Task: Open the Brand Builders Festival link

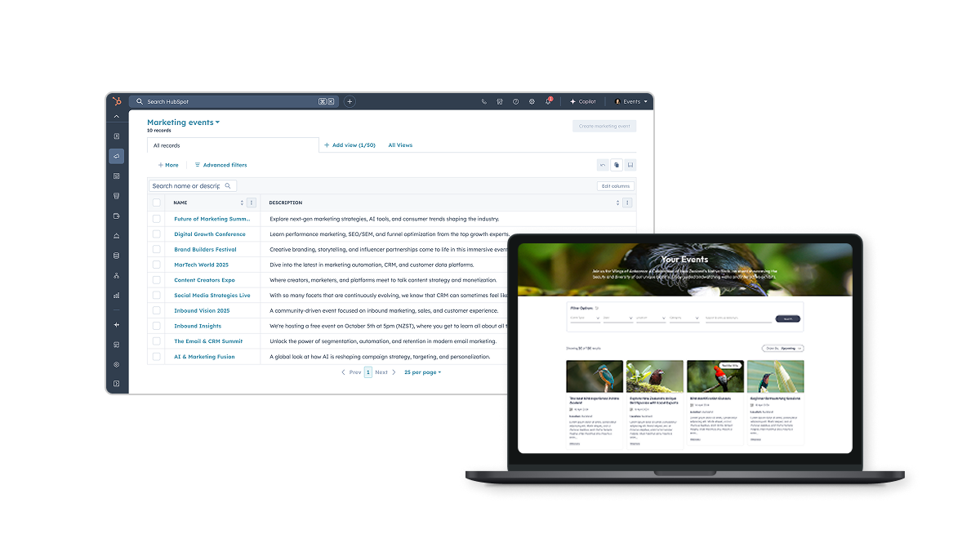Action: [205, 250]
